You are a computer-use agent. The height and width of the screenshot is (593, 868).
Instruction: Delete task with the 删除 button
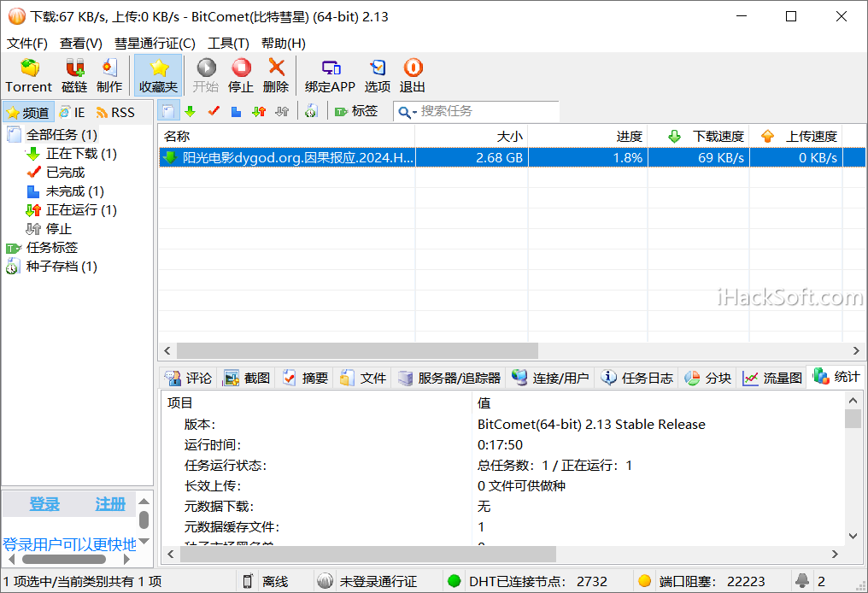point(276,75)
